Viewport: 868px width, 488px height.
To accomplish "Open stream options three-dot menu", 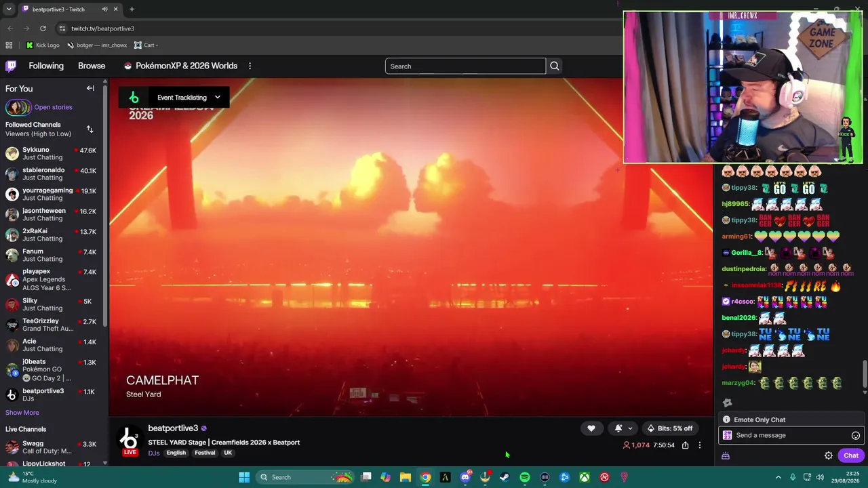I will (700, 445).
